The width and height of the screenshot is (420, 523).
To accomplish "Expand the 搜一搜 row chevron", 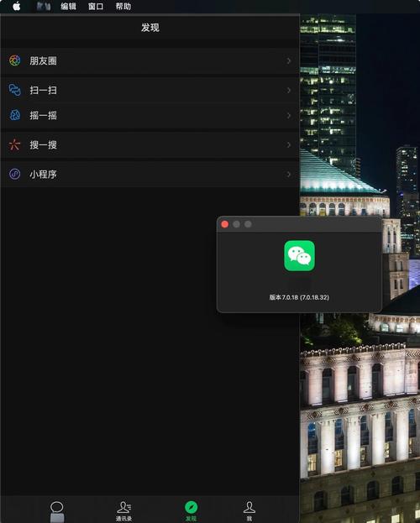I will coord(289,145).
